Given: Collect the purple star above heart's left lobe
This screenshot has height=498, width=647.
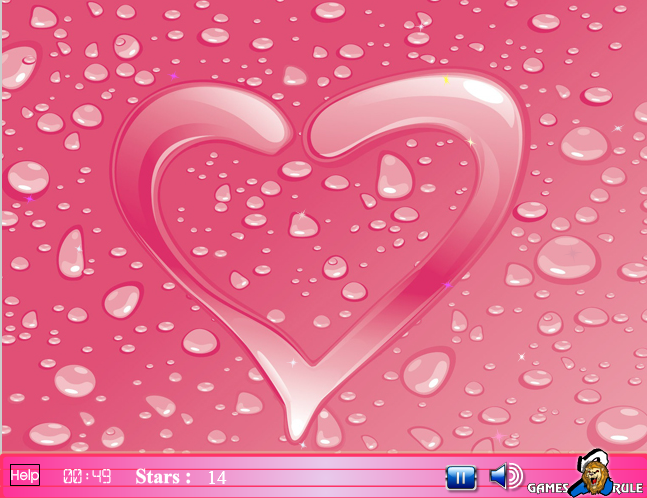Looking at the screenshot, I should click(x=174, y=76).
